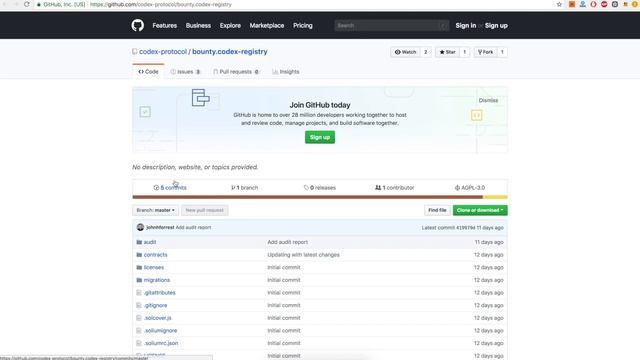
Task: View the 0 releases page
Action: 320,188
